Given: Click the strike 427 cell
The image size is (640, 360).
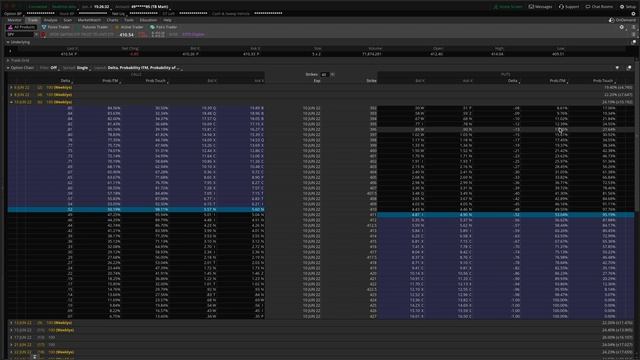Looking at the screenshot, I should click(x=373, y=316).
